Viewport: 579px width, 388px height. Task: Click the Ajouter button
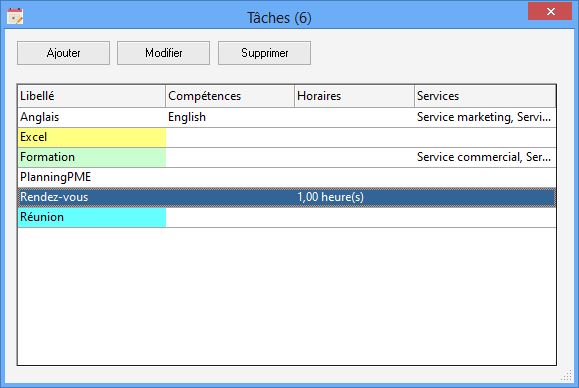(63, 53)
